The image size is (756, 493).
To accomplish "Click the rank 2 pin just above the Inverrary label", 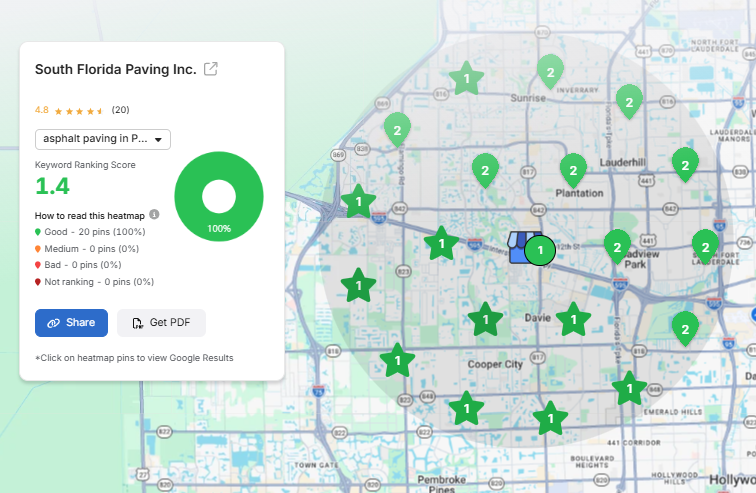I will 550,72.
